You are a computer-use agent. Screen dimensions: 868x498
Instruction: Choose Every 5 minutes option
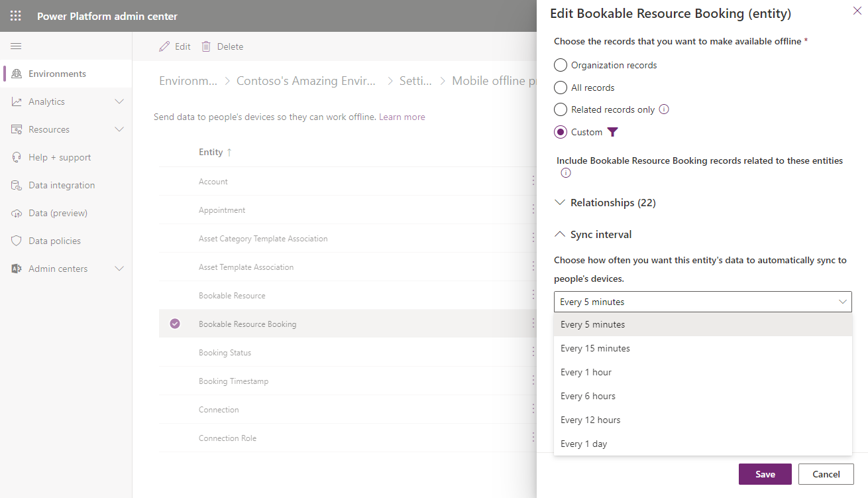[703, 324]
